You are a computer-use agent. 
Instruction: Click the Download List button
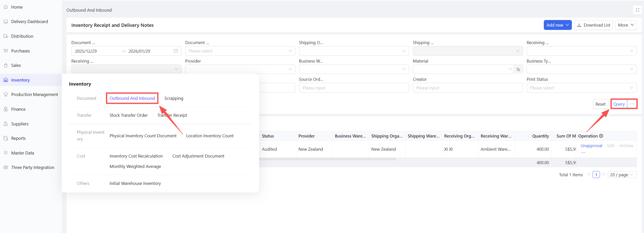tap(593, 25)
